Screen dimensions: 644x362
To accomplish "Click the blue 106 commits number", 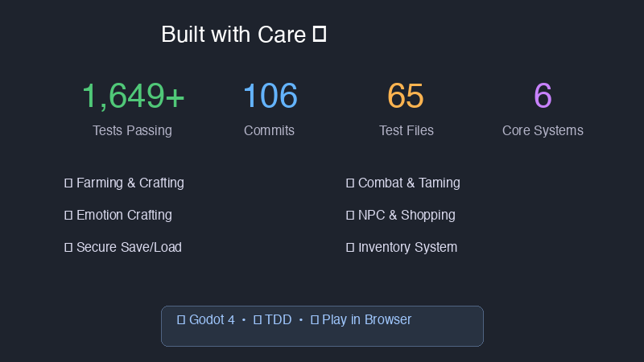I will 270,96.
